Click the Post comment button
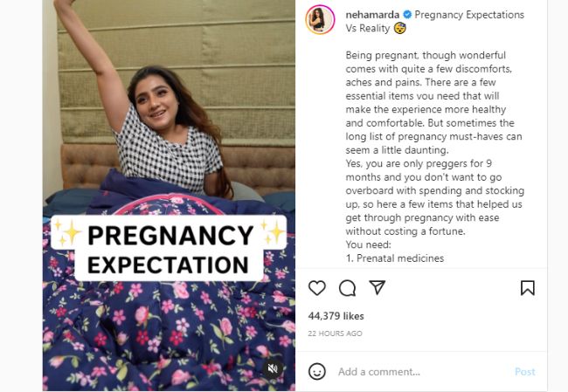This screenshot has width=568, height=392. 525,372
